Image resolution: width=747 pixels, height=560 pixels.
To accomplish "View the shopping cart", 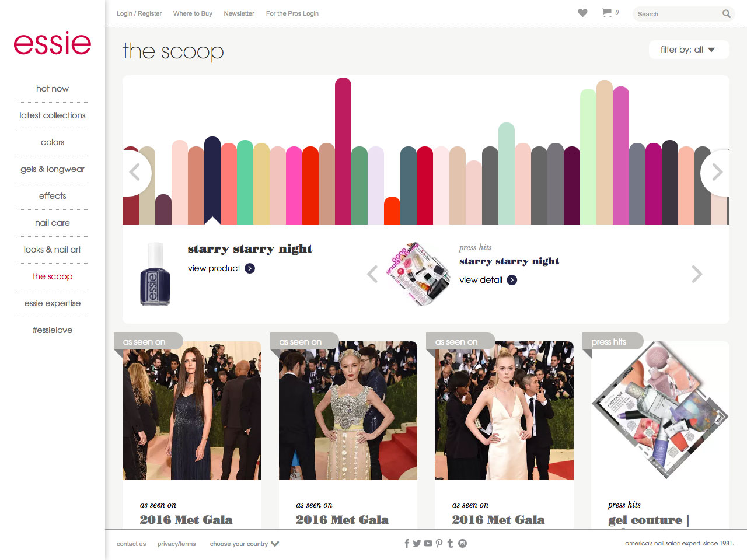I will 607,13.
